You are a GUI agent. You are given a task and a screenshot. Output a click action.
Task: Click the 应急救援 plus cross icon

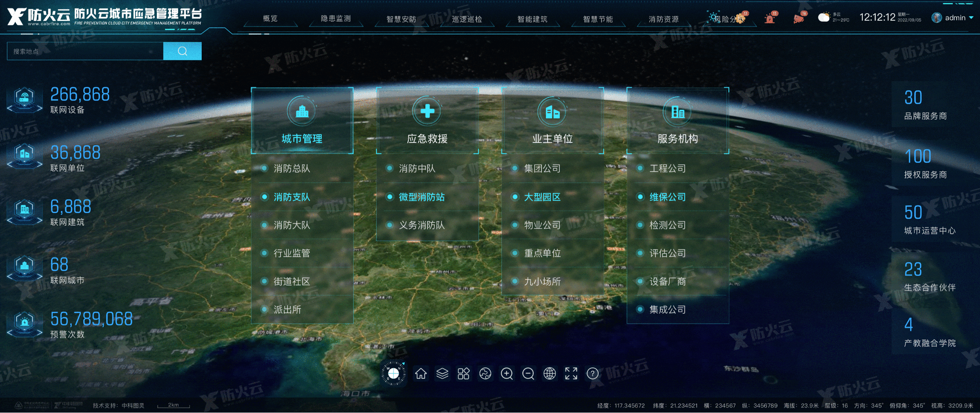[x=428, y=111]
